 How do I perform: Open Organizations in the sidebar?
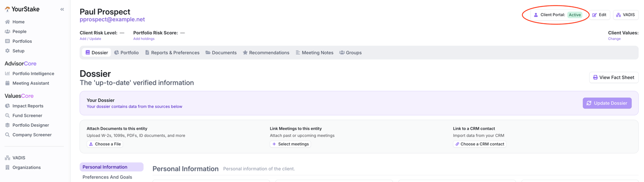(x=26, y=167)
